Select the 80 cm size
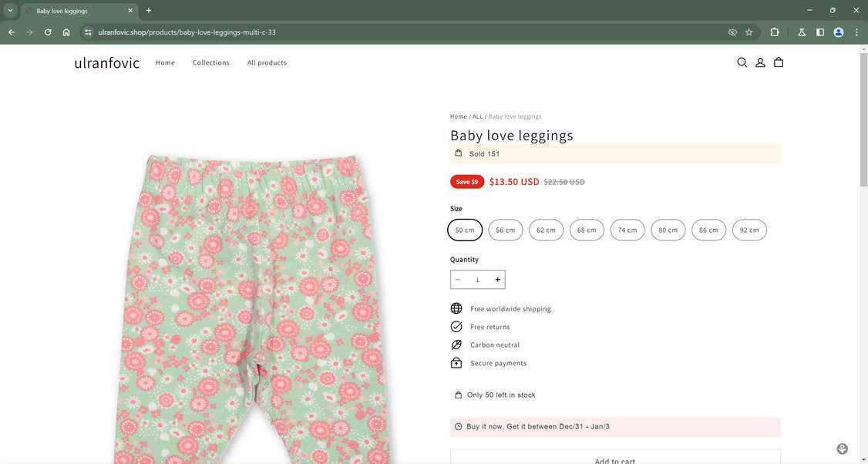868x464 pixels. pos(668,230)
